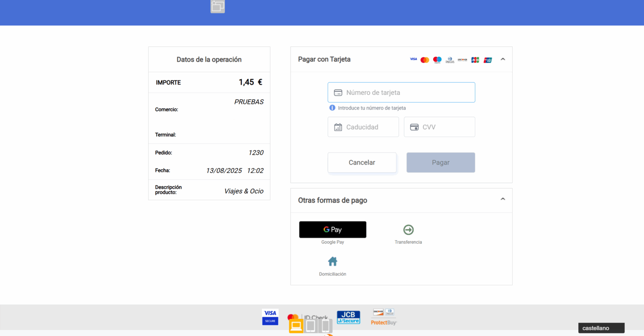Image resolution: width=644 pixels, height=336 pixels.
Task: Click the Diners Club card logo
Action: 450,60
